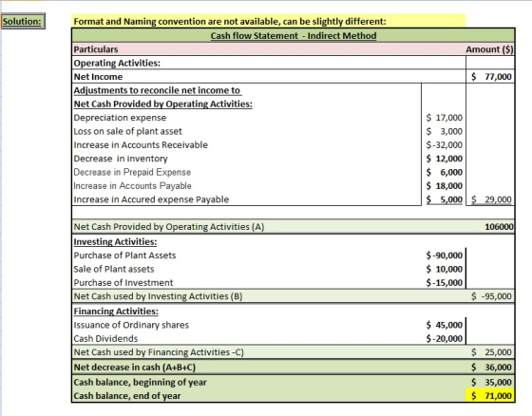Viewport: 532px width, 416px height.
Task: Click Increase in Accured expense Payable label
Action: 151,199
